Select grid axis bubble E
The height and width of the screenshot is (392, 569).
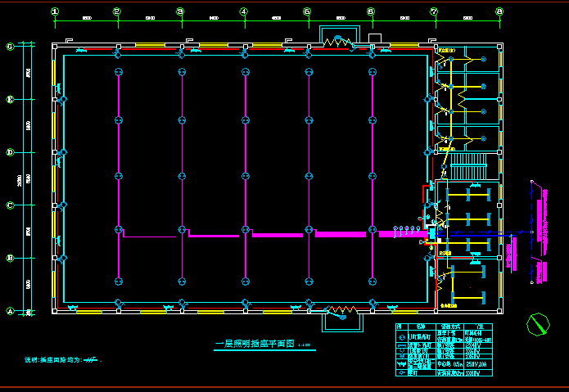[10, 99]
